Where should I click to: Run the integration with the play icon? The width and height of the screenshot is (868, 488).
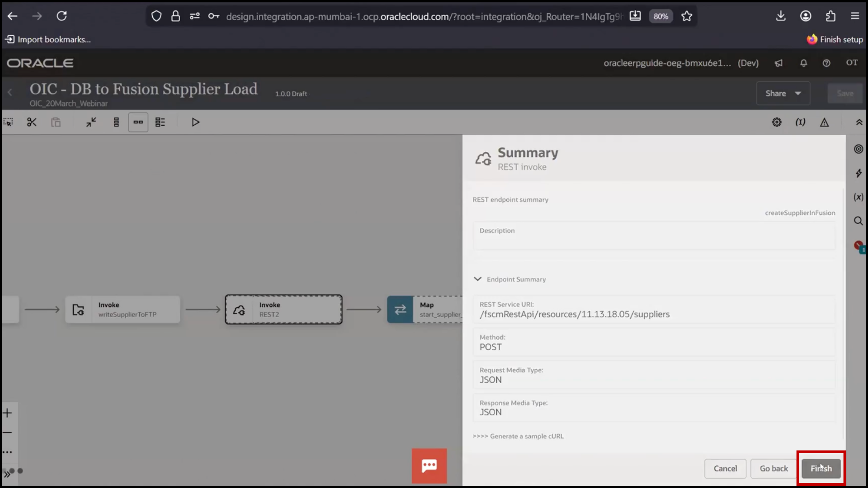[195, 122]
